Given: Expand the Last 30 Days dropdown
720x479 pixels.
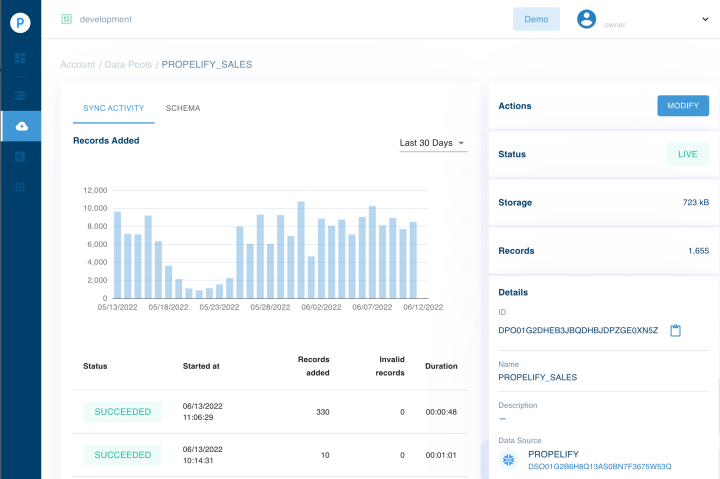Looking at the screenshot, I should [x=433, y=143].
